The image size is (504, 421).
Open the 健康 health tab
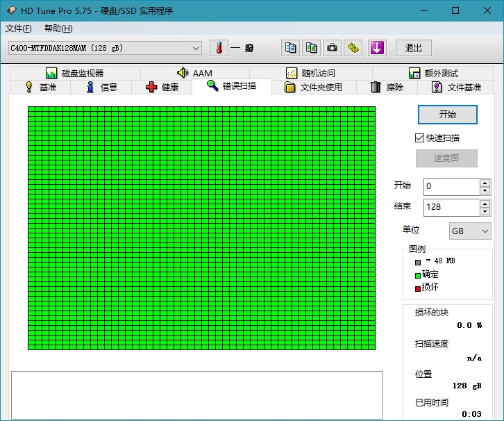point(162,87)
